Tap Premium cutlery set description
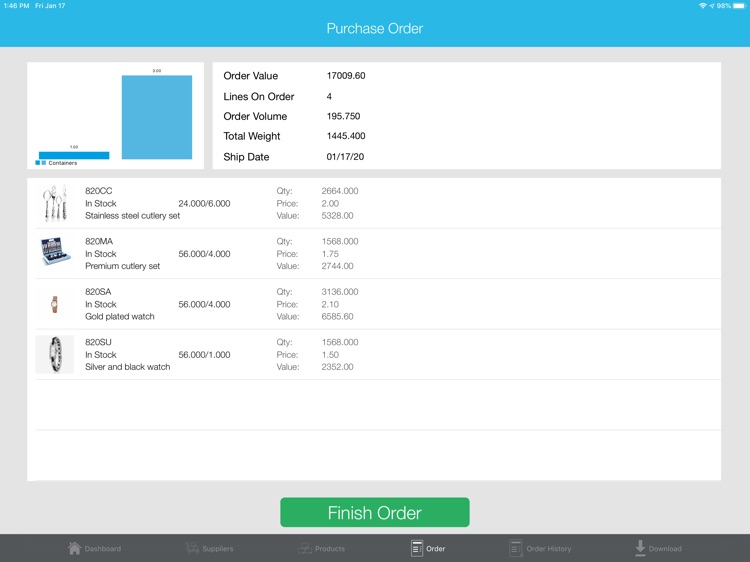The height and width of the screenshot is (562, 750). 122,266
